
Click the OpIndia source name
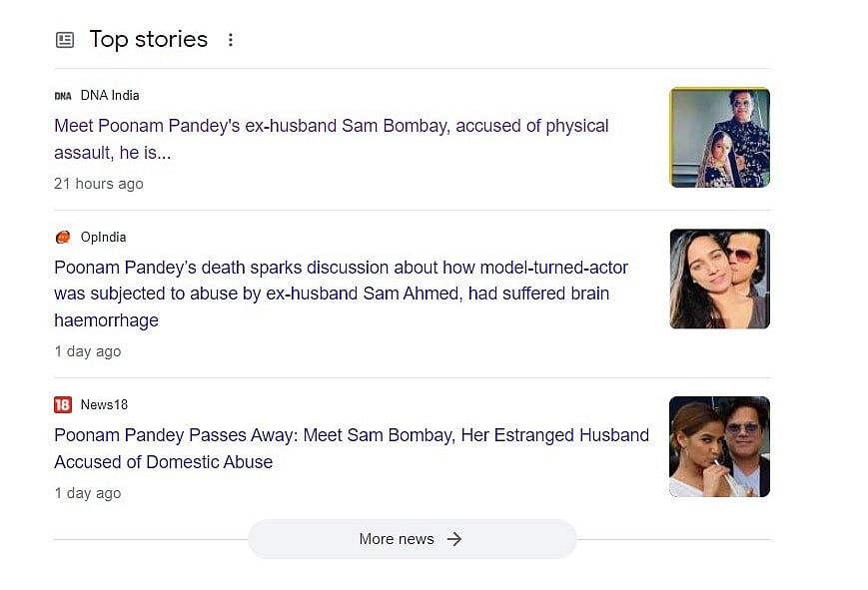(103, 238)
